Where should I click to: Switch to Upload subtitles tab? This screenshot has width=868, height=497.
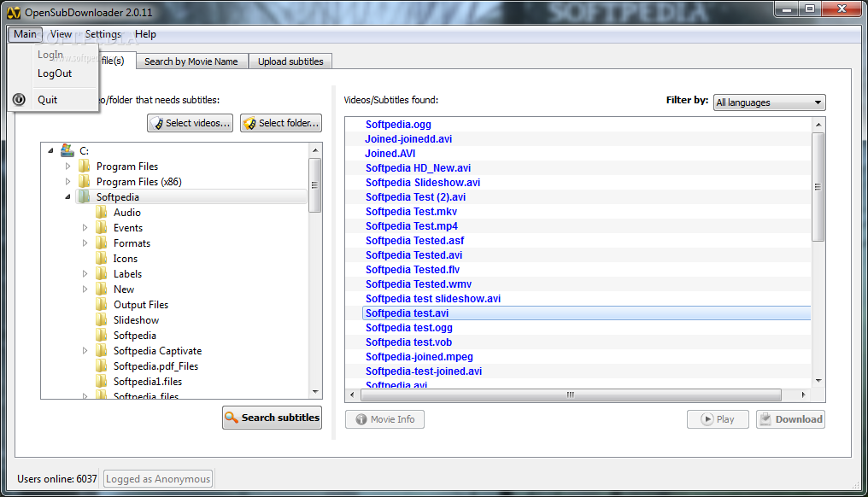(290, 61)
